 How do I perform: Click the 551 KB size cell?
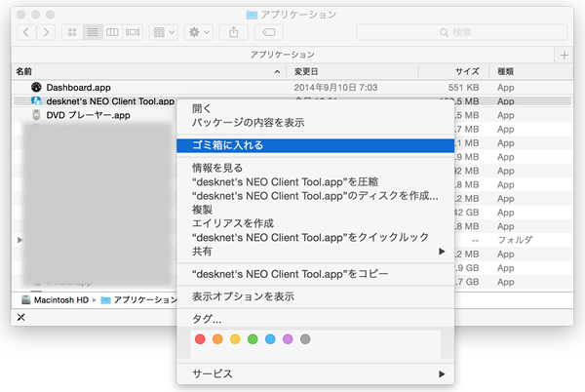(463, 88)
